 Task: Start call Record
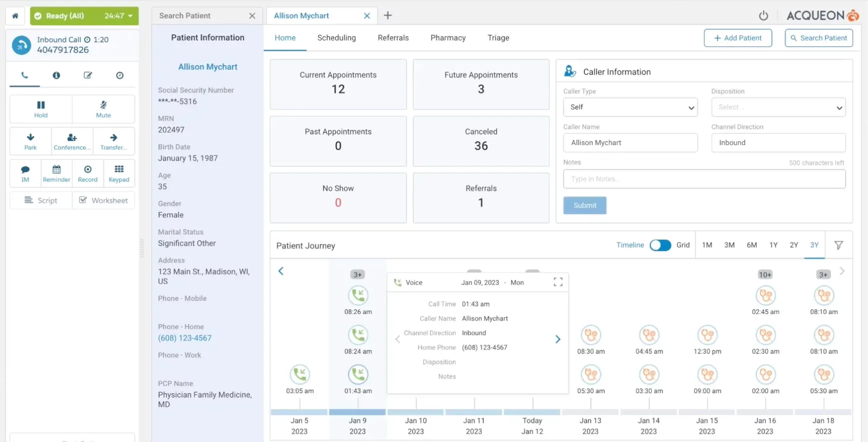[88, 173]
